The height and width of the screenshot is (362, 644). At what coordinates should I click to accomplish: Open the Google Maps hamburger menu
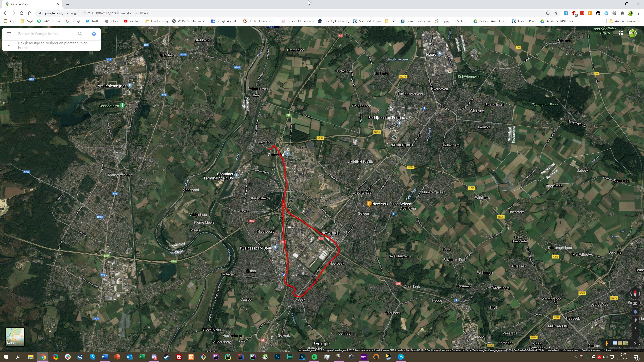tap(9, 34)
